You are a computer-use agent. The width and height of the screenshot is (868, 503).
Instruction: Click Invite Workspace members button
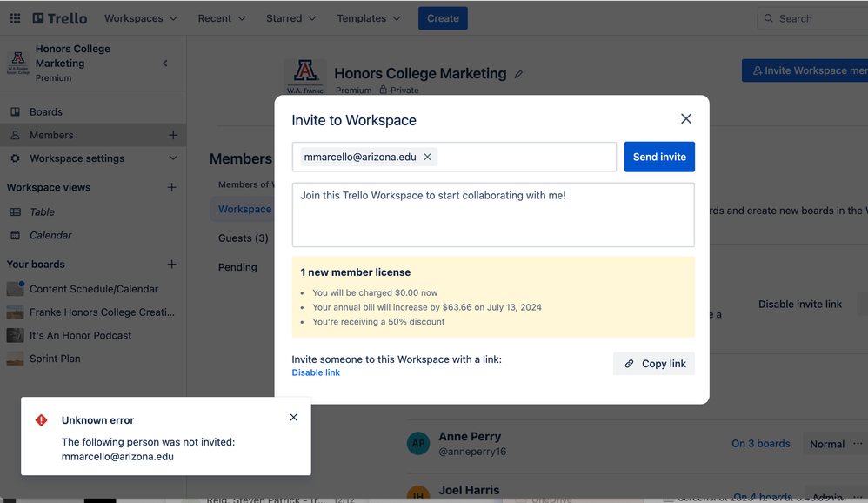805,70
